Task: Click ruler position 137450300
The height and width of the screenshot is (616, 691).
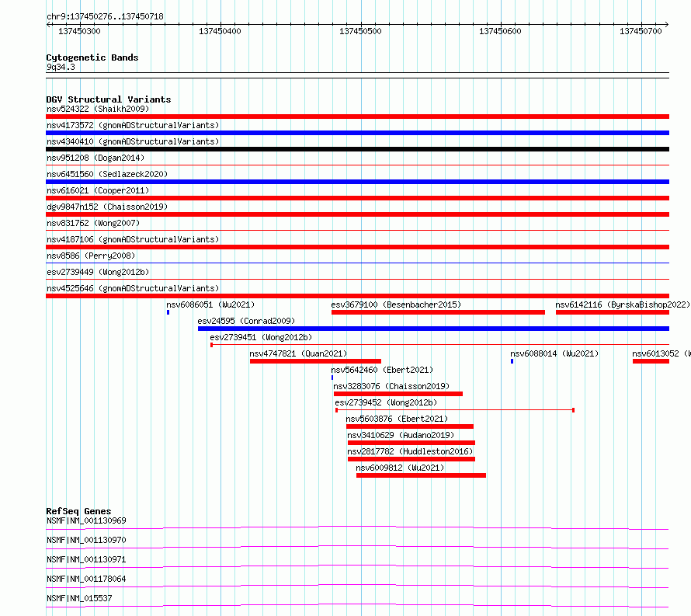Action: pyautogui.click(x=79, y=31)
